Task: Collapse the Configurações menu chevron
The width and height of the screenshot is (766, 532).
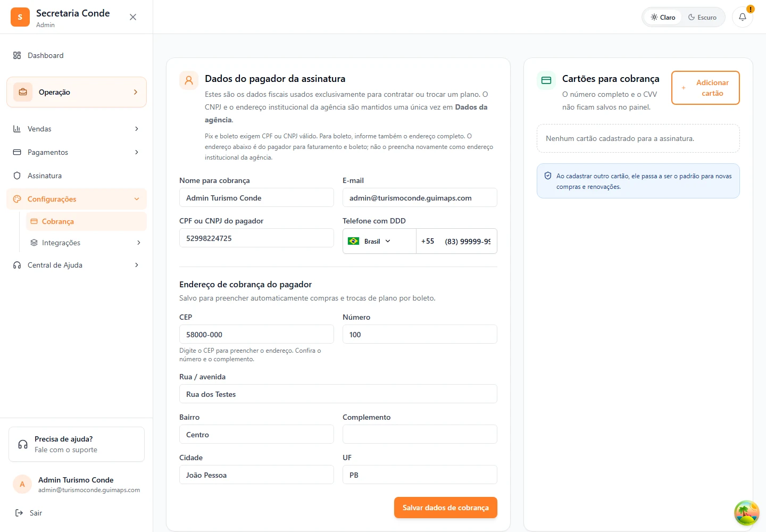Action: pyautogui.click(x=137, y=199)
